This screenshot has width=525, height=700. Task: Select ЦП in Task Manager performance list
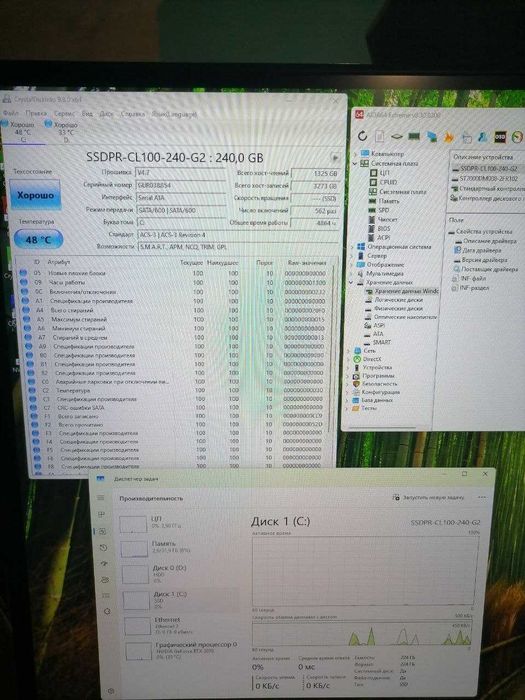(x=177, y=523)
